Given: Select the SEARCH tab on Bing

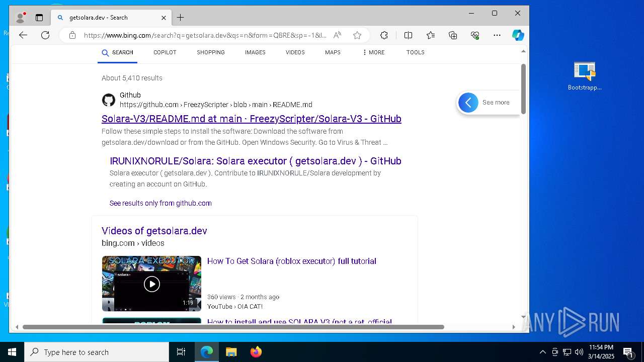Looking at the screenshot, I should [117, 52].
